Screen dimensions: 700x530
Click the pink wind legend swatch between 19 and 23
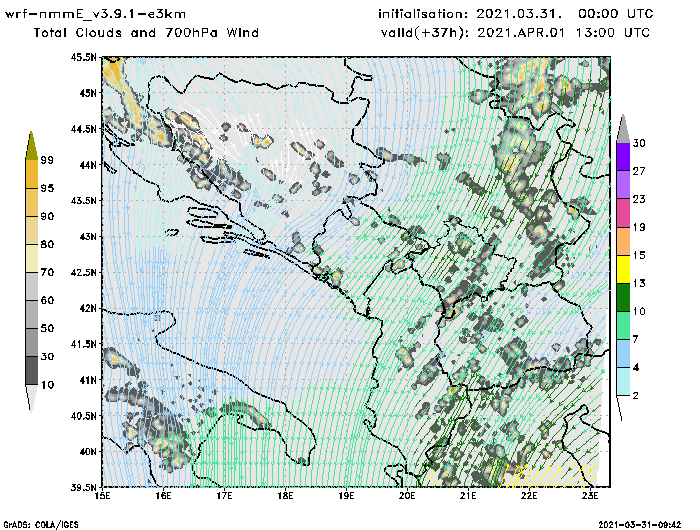tap(623, 213)
